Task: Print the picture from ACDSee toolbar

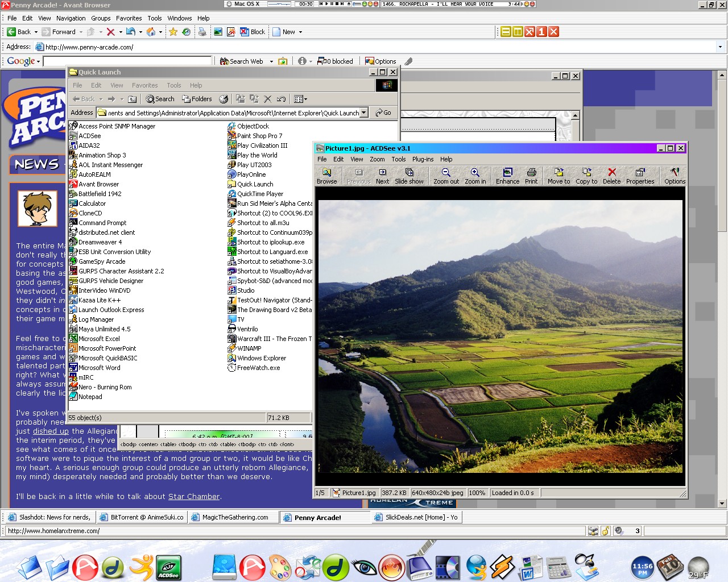Action: point(531,176)
